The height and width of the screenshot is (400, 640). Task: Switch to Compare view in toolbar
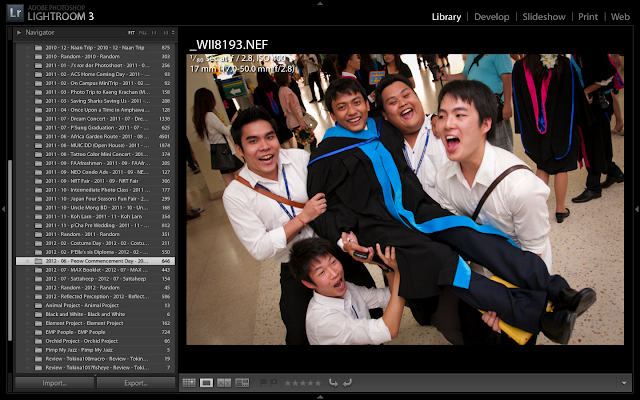coord(223,382)
